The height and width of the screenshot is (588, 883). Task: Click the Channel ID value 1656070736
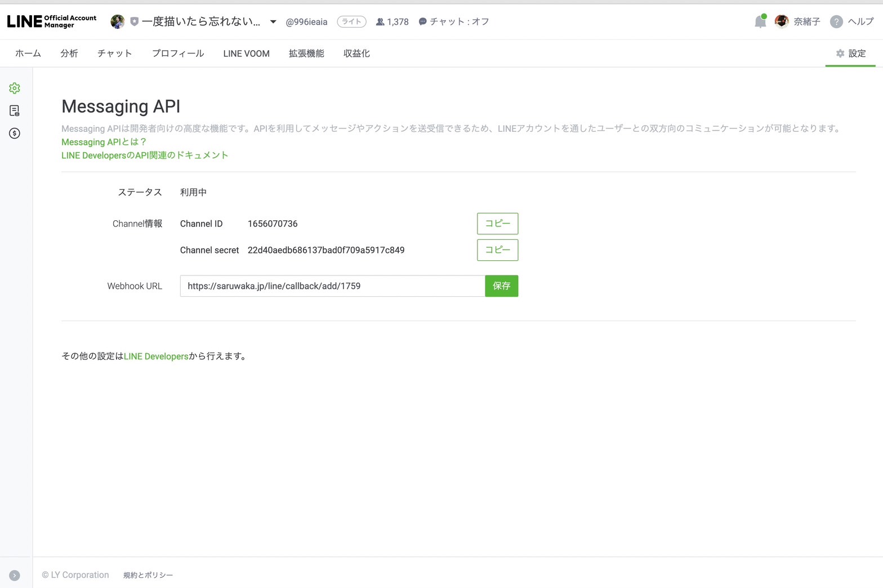pyautogui.click(x=273, y=224)
